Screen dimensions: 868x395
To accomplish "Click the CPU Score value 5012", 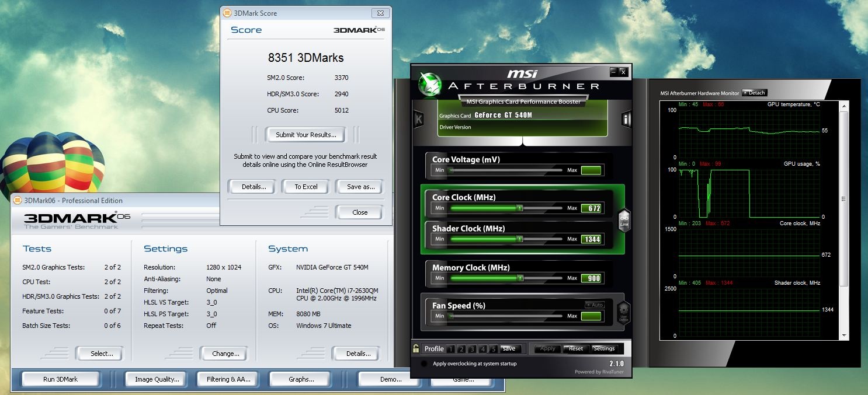I will click(x=342, y=110).
